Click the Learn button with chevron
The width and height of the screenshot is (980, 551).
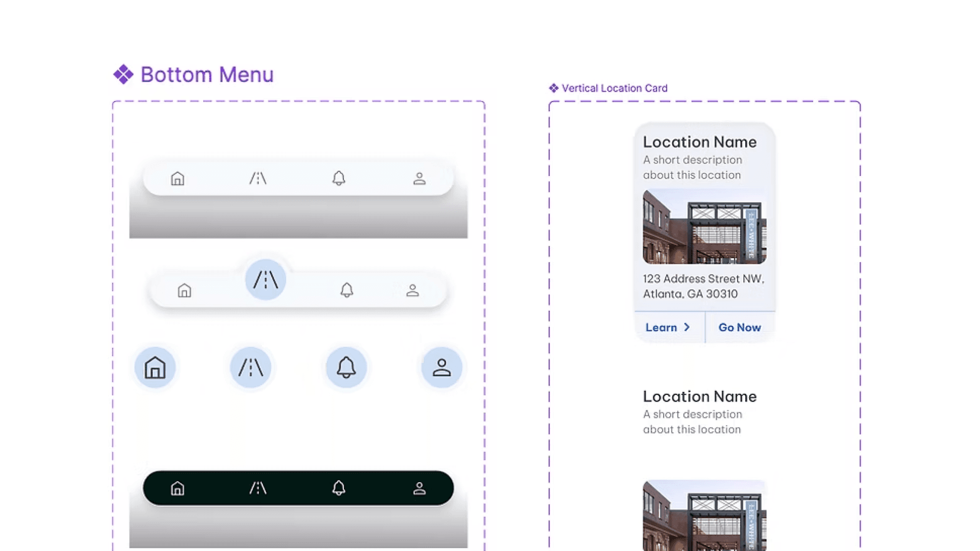point(668,328)
